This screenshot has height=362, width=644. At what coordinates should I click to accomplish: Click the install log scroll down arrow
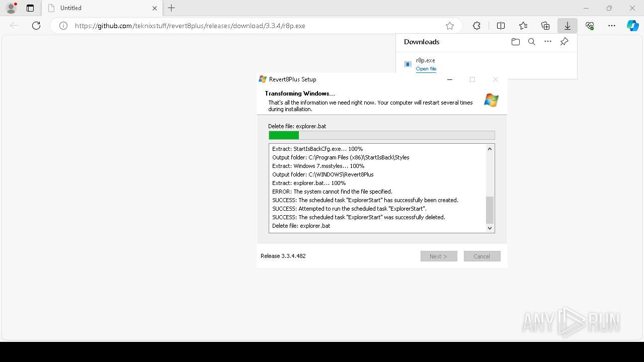click(x=490, y=228)
